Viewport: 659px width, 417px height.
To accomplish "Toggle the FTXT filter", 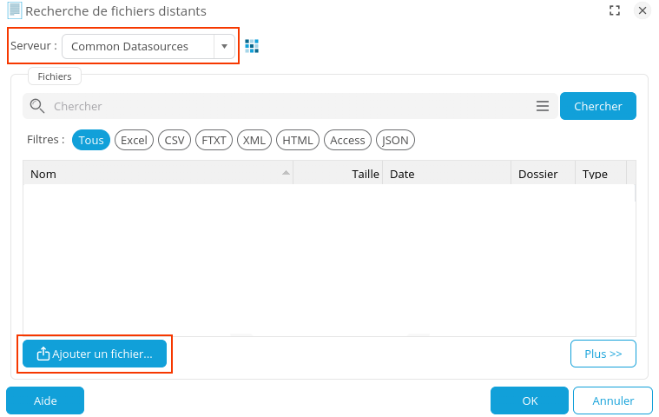I will [x=214, y=141].
